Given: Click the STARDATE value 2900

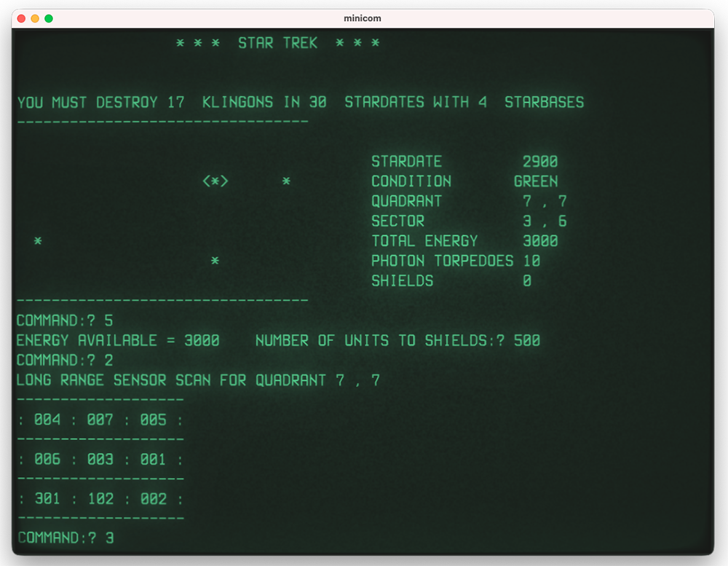Looking at the screenshot, I should point(540,161).
